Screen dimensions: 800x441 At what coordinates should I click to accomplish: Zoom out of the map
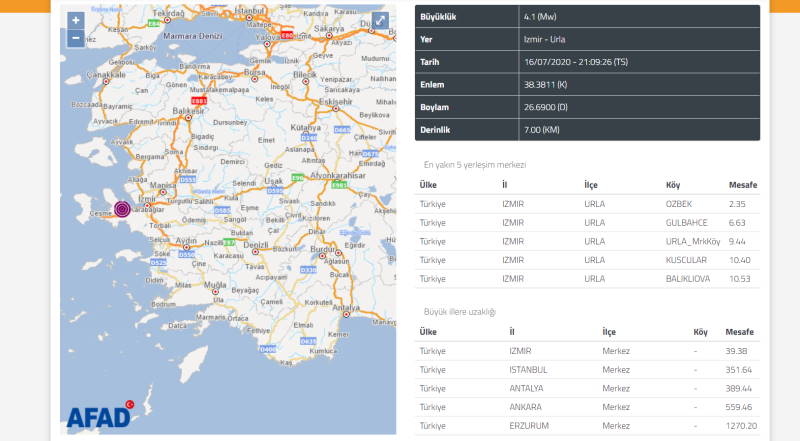tap(76, 39)
